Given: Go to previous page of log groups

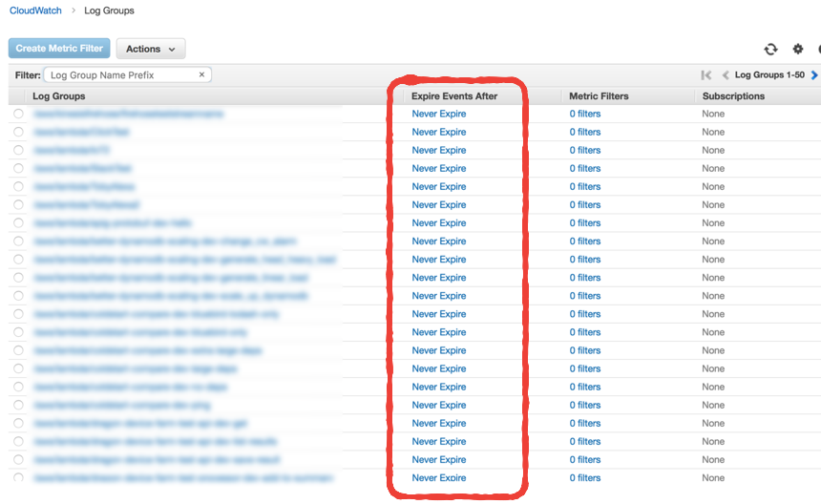Looking at the screenshot, I should pos(726,74).
